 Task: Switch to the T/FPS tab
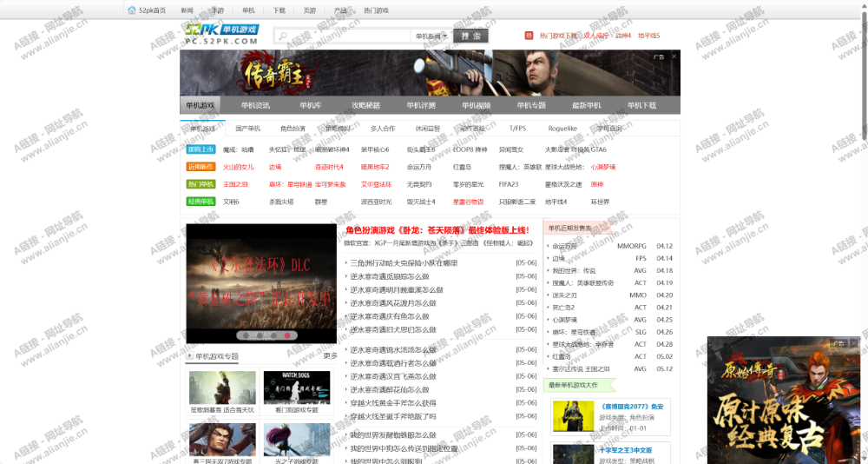point(517,128)
